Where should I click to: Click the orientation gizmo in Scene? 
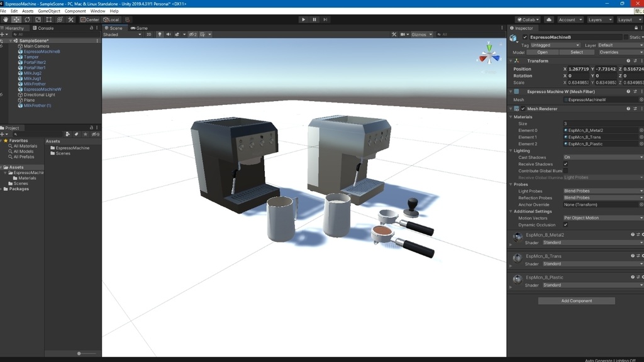489,56
